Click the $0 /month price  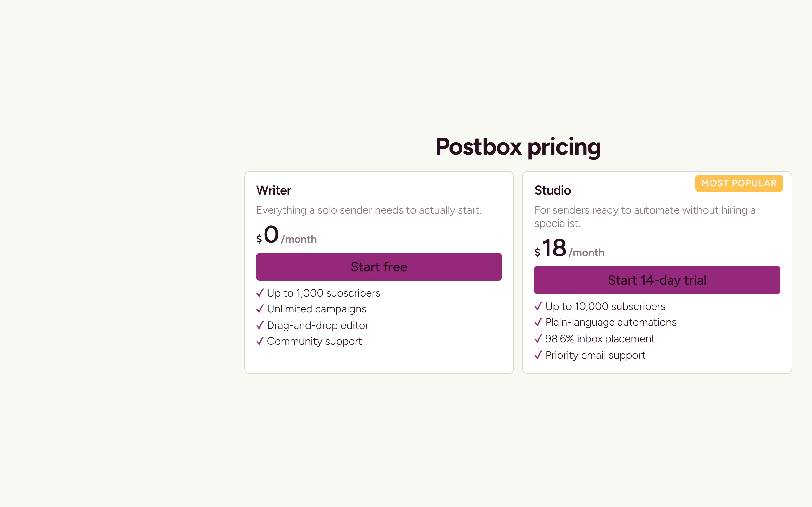(286, 235)
